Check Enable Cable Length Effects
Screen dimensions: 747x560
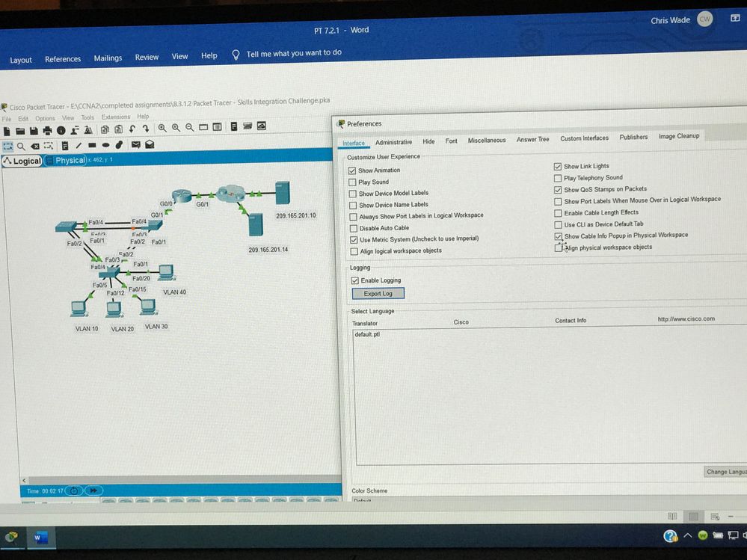558,213
